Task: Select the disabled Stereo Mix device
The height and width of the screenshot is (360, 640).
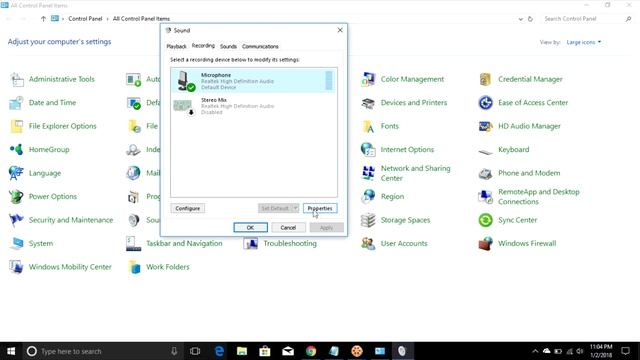Action: click(x=253, y=106)
